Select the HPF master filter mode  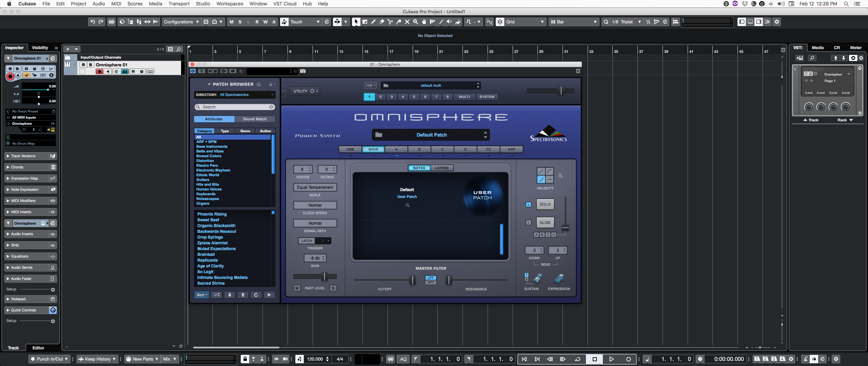(431, 283)
